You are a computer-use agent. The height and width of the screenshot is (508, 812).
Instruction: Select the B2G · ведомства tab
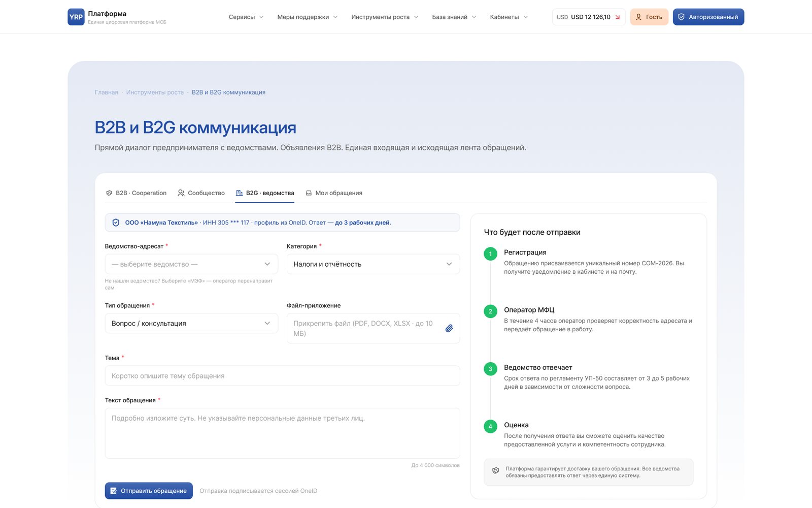coord(264,193)
